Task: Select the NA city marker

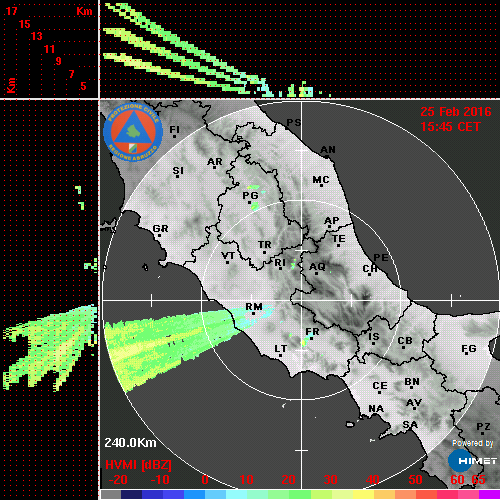Action: pyautogui.click(x=374, y=415)
